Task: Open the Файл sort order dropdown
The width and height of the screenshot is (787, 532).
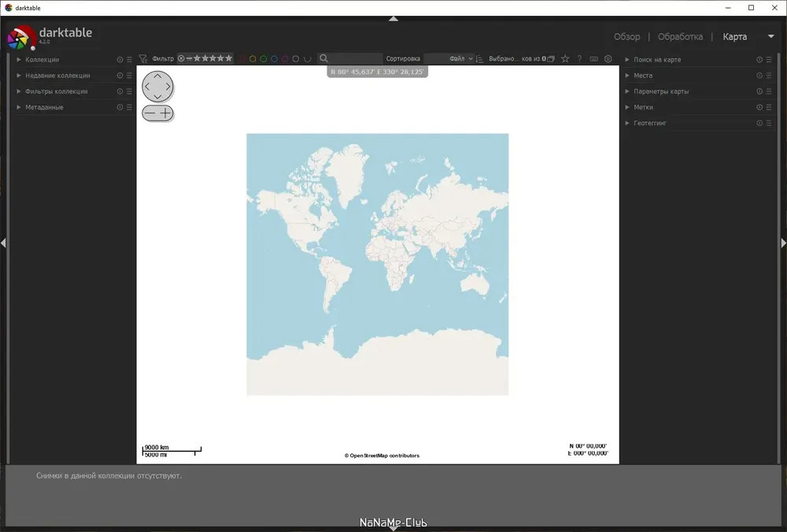Action: pos(449,59)
